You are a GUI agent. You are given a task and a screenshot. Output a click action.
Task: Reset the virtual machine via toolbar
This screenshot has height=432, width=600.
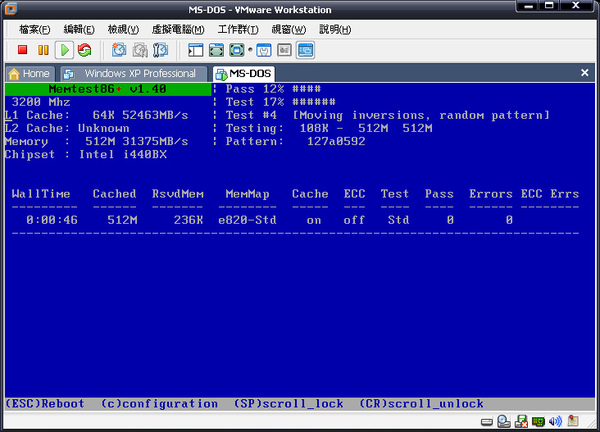click(85, 50)
